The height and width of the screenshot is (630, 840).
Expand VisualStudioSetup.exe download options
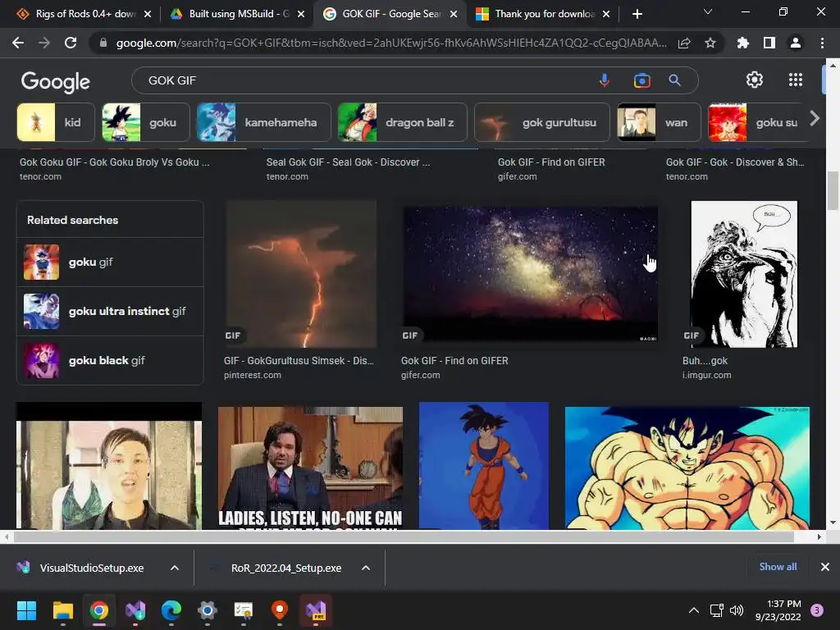click(175, 568)
